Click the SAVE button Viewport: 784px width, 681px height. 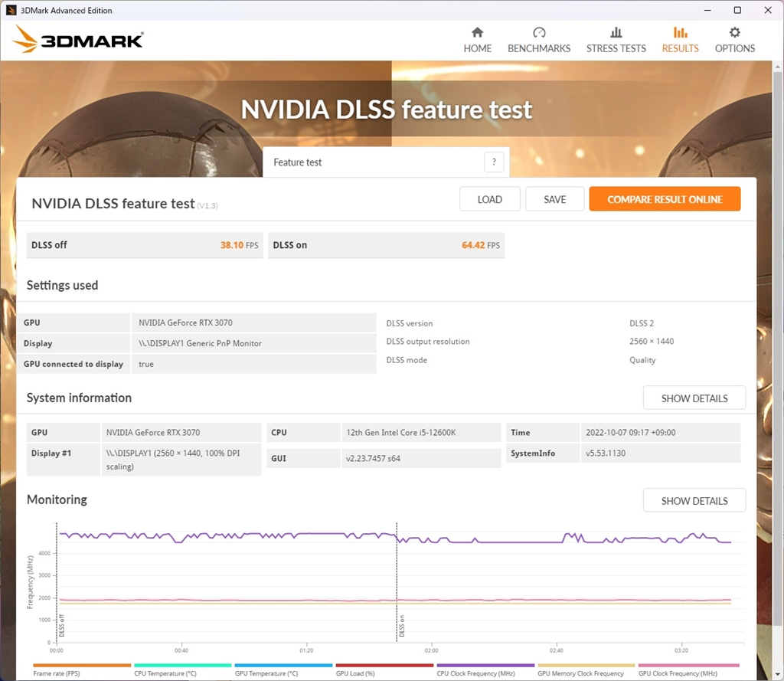pyautogui.click(x=554, y=199)
